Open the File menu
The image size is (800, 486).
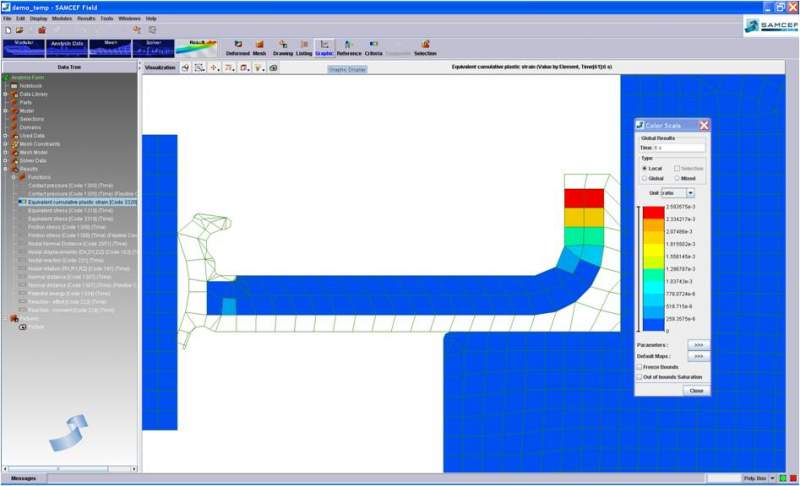pyautogui.click(x=7, y=18)
